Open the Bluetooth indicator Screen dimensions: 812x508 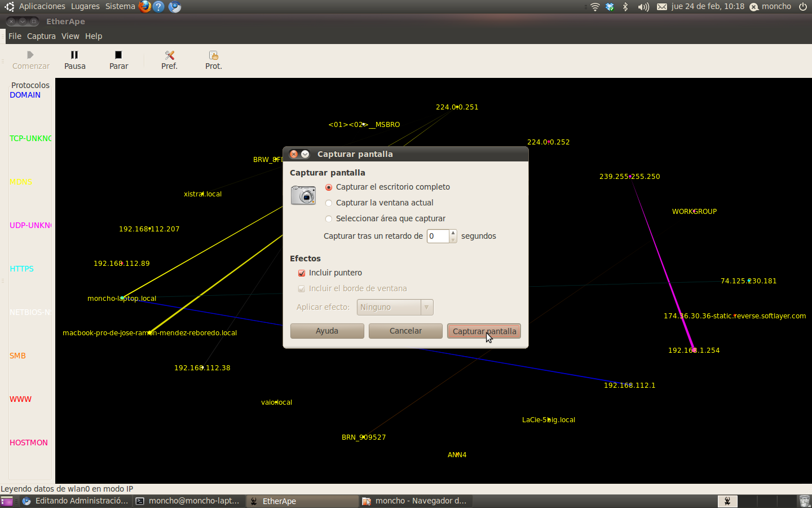pos(625,7)
